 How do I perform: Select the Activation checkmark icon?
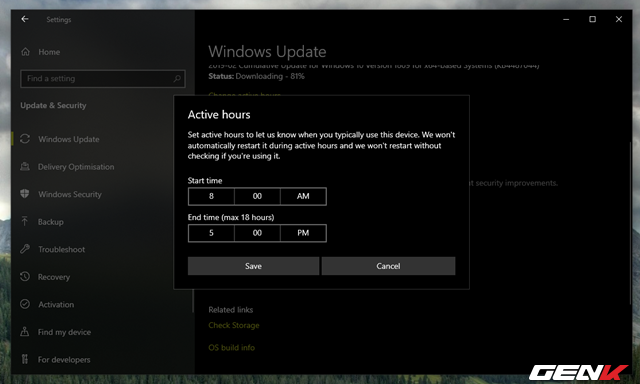pos(25,304)
